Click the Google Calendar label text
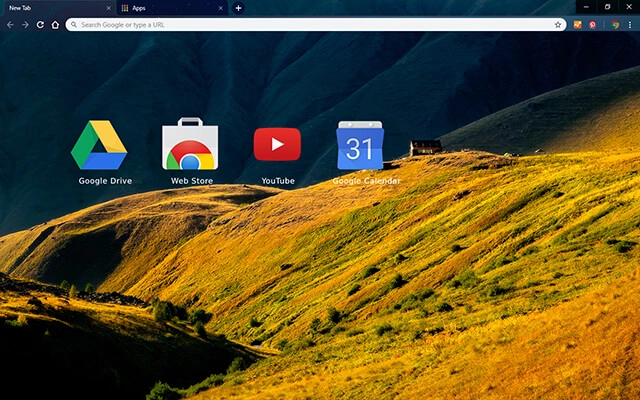This screenshot has width=640, height=400. coord(366,181)
